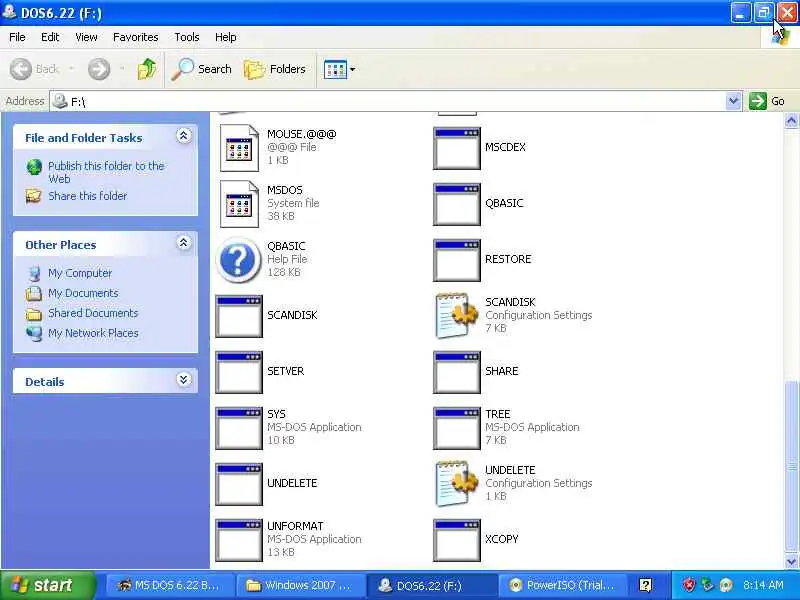Select the SCANDISK application icon
The width and height of the screenshot is (800, 600).
coord(239,316)
